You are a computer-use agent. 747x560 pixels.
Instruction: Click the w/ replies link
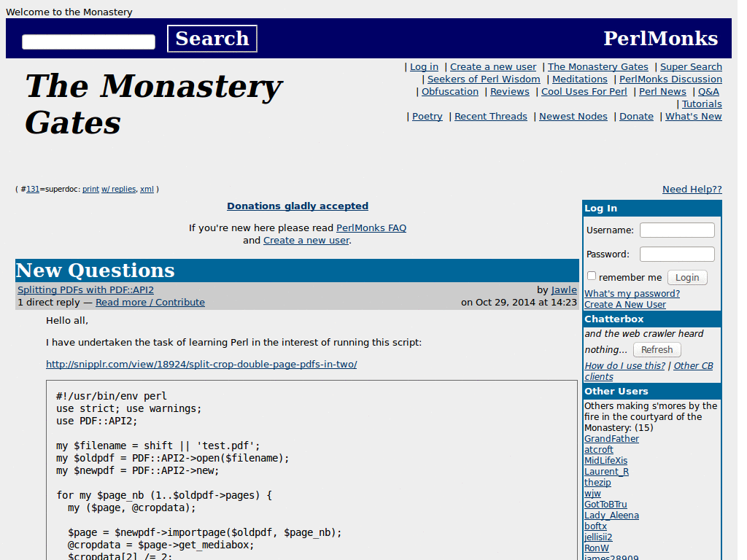click(x=119, y=189)
